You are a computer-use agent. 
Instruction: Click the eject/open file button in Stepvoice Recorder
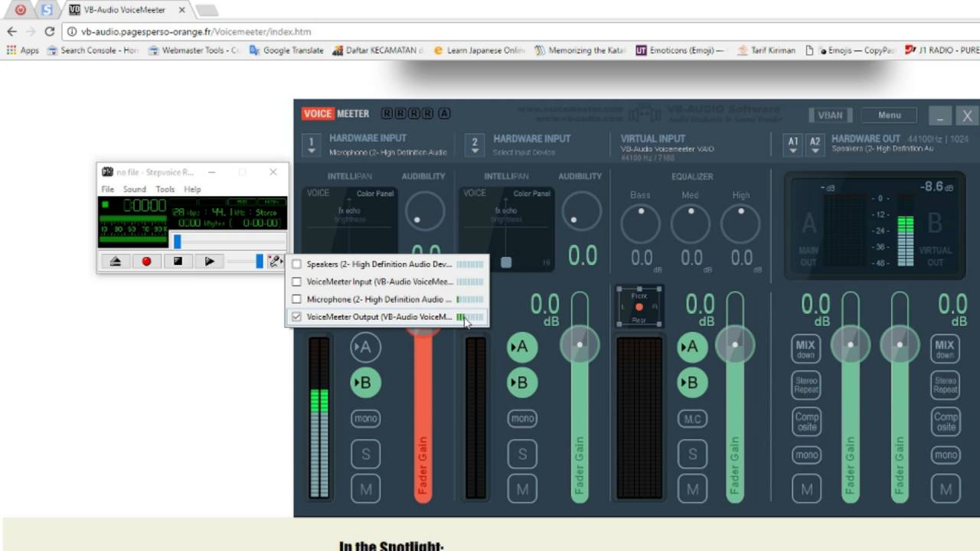(x=115, y=261)
